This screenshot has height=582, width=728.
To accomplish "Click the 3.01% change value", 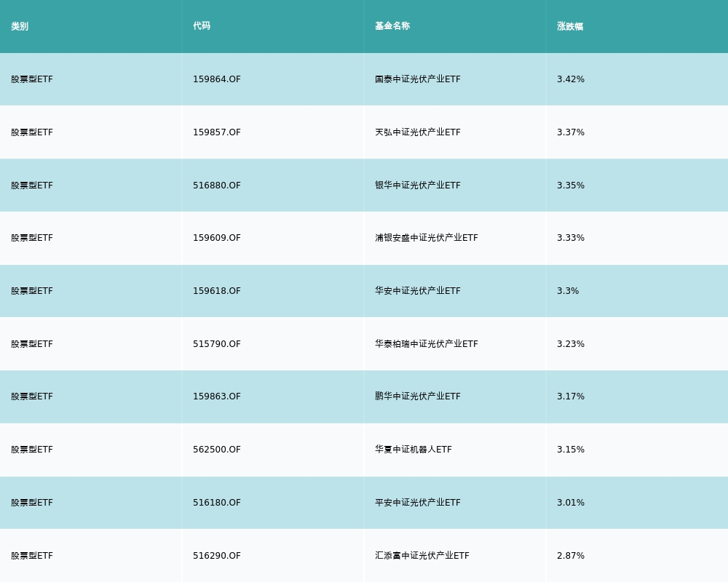I will click(x=571, y=503).
